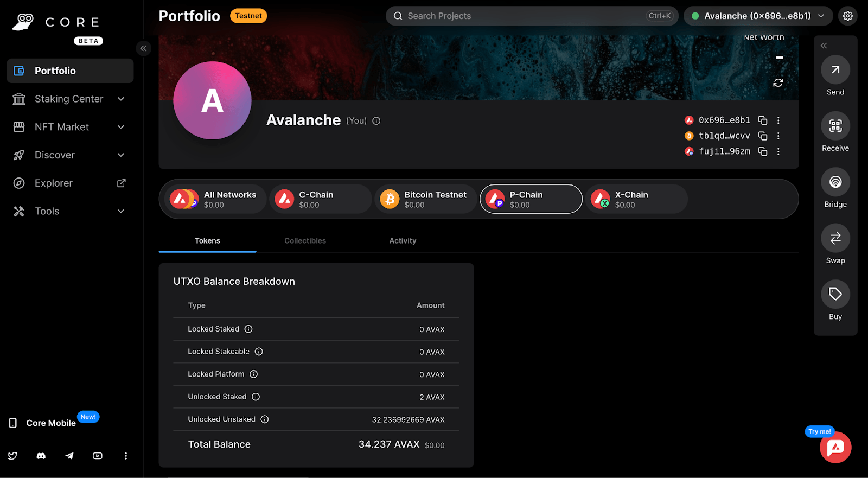868x478 pixels.
Task: Open the Try me assistant chat button
Action: pyautogui.click(x=835, y=447)
